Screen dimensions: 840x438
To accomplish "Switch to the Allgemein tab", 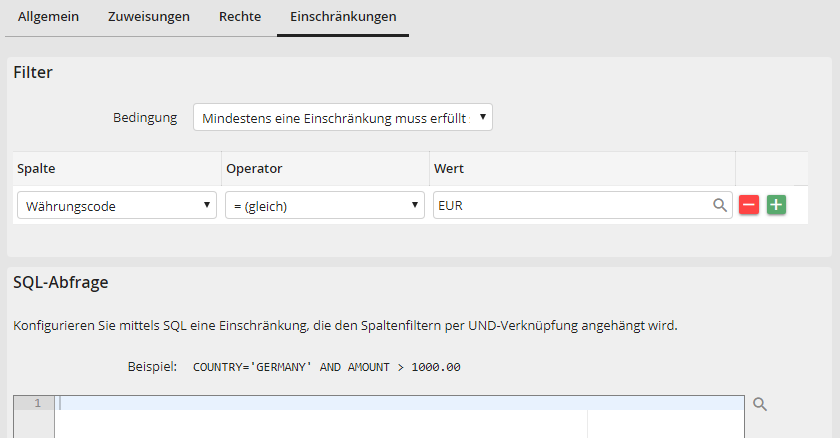I will 49,17.
